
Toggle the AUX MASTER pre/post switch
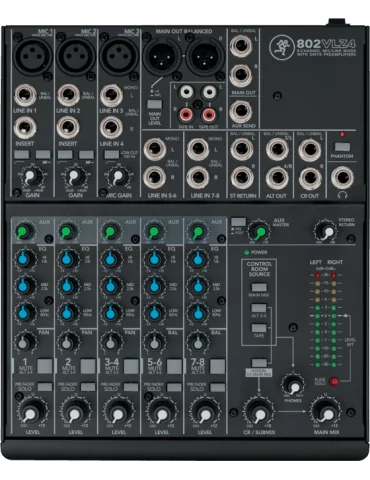click(238, 222)
